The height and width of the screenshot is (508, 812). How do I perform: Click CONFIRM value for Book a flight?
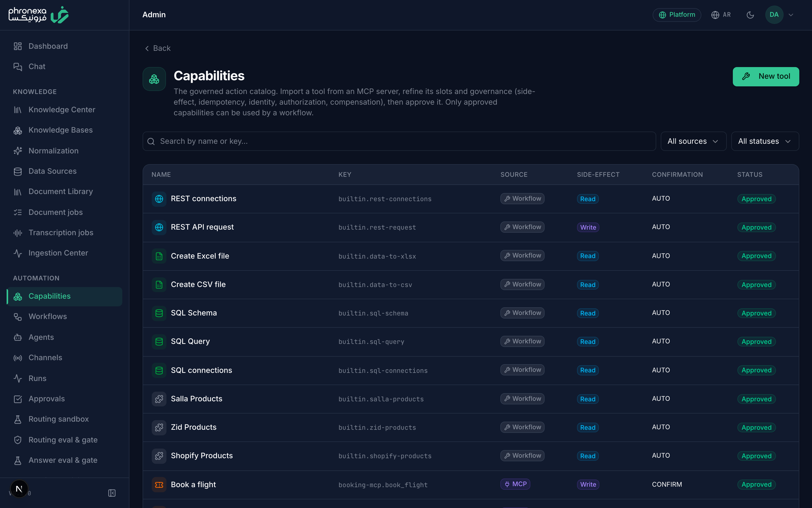point(667,484)
